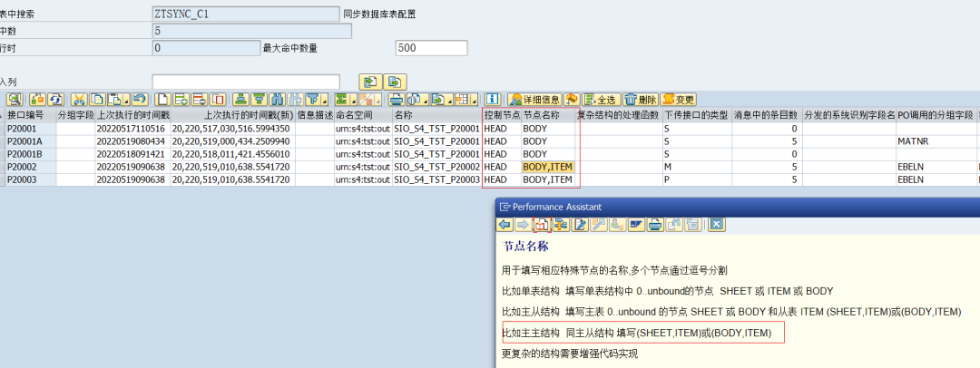Click the Back arrow in Performance Assistant
The width and height of the screenshot is (980, 368).
[x=505, y=225]
